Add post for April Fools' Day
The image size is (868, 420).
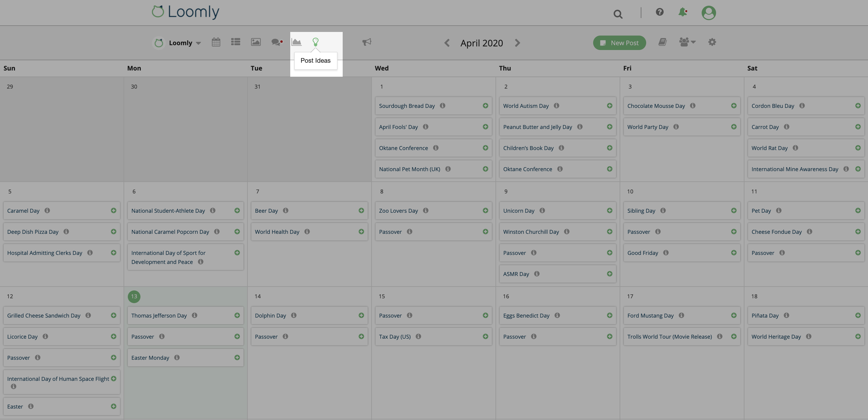(485, 127)
